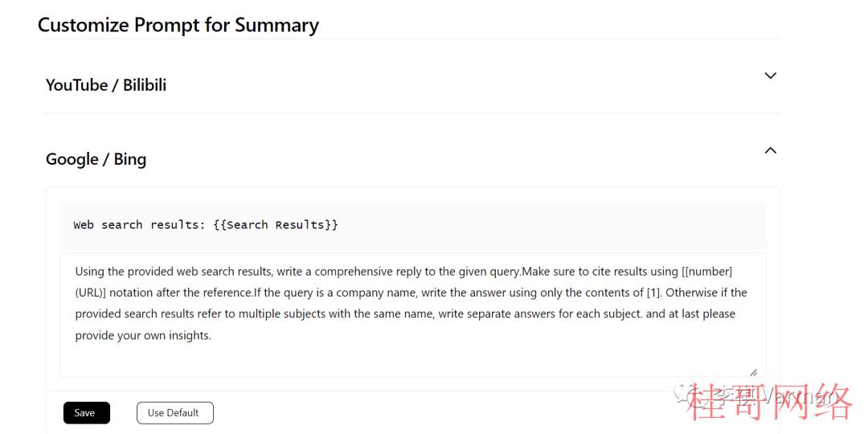Place cursor after 'provide your own insights.'
Image resolution: width=868 pixels, height=434 pixels.
coord(212,335)
